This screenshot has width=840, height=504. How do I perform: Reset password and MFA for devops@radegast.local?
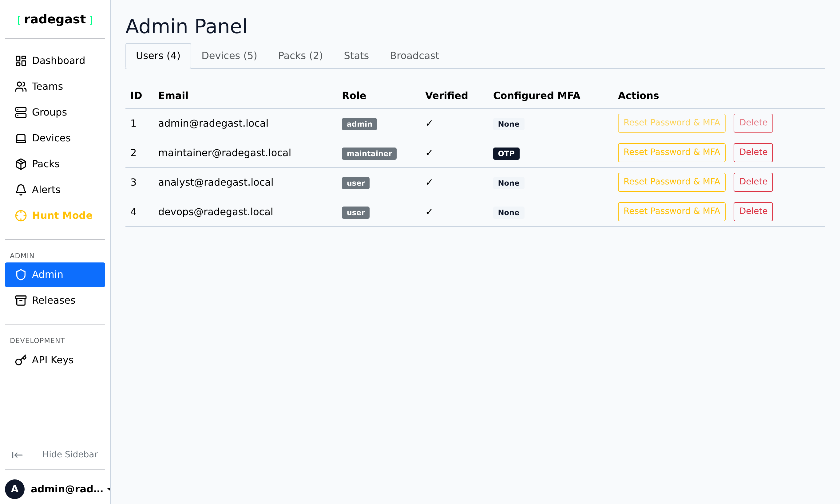(672, 211)
